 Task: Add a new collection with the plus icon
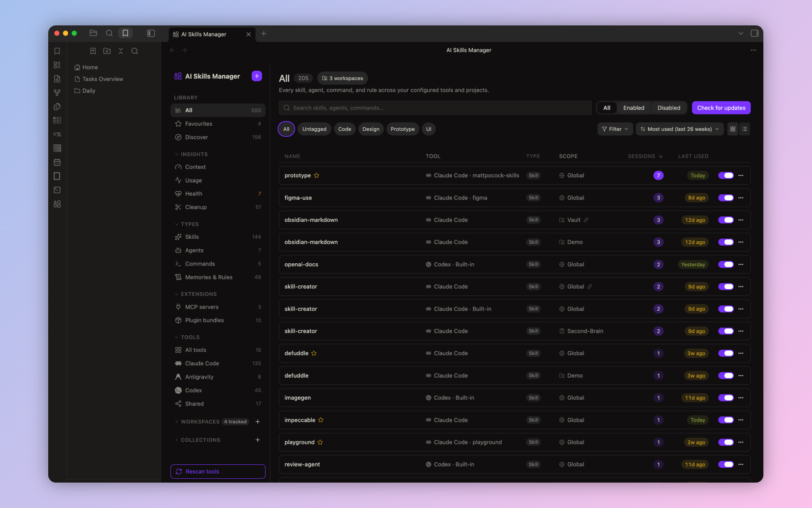[258, 440]
